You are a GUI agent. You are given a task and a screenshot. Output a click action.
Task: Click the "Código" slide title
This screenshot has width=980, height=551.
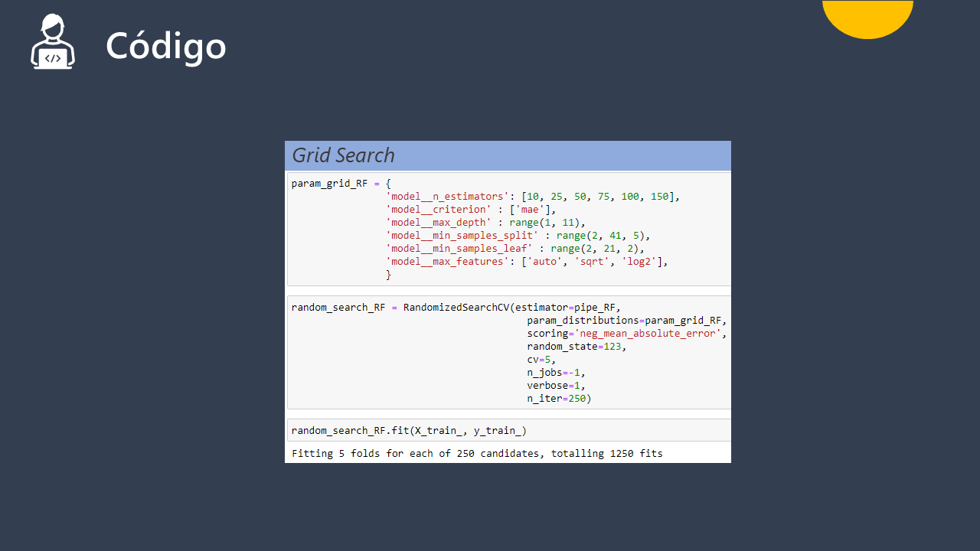click(166, 46)
